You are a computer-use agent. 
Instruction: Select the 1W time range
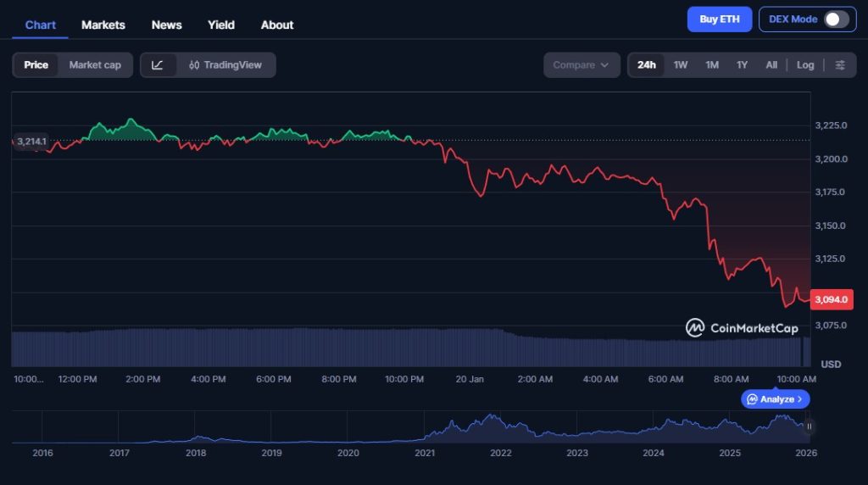tap(681, 65)
